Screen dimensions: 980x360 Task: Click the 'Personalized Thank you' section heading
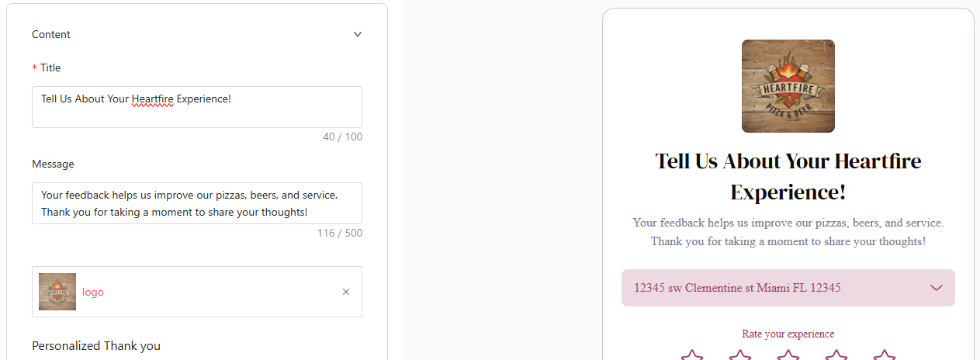[x=96, y=346]
